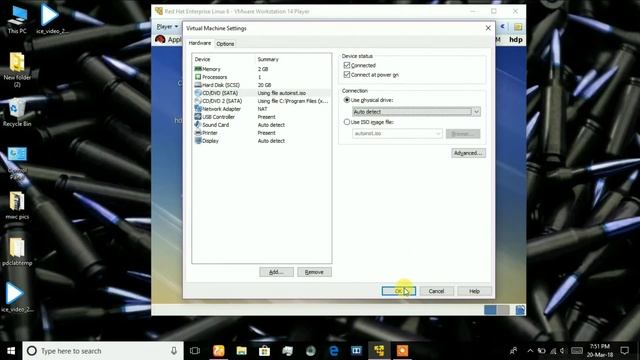Switch to the Hardware tab
Screen dimensions: 640x360
(x=200, y=43)
